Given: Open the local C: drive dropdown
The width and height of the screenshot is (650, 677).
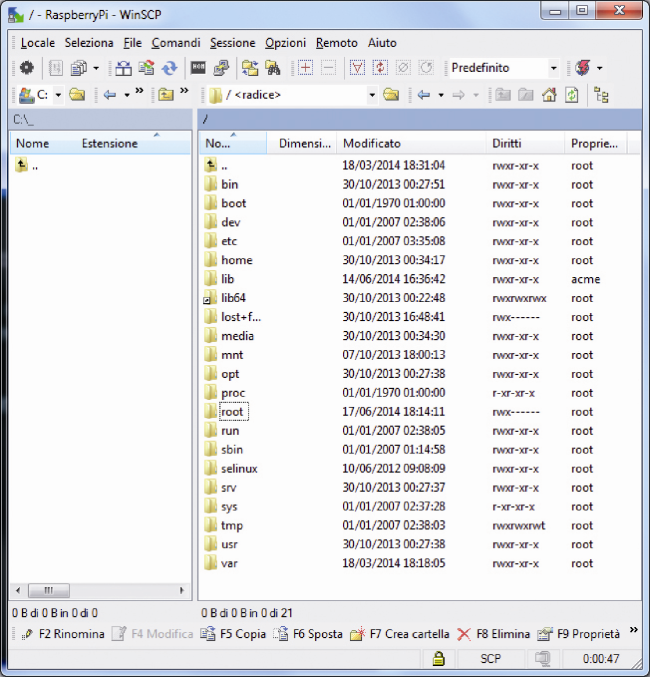Looking at the screenshot, I should point(58,95).
